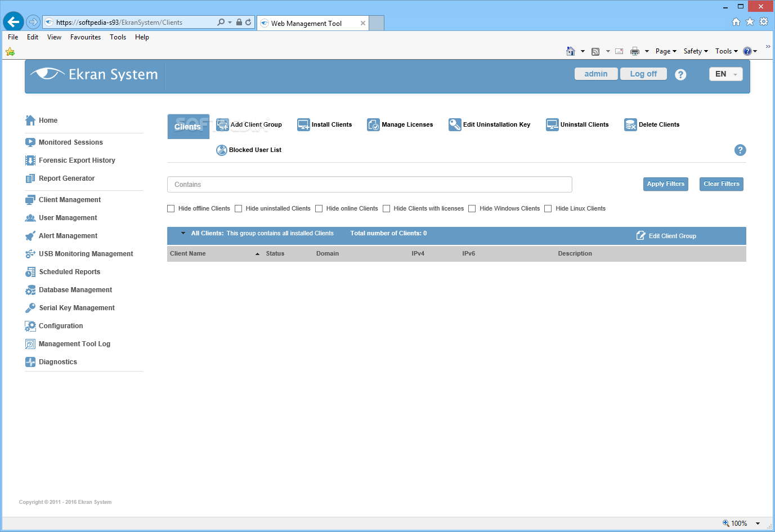Viewport: 775px width, 532px height.
Task: Open the IE Page dropdown menu
Action: (x=666, y=51)
